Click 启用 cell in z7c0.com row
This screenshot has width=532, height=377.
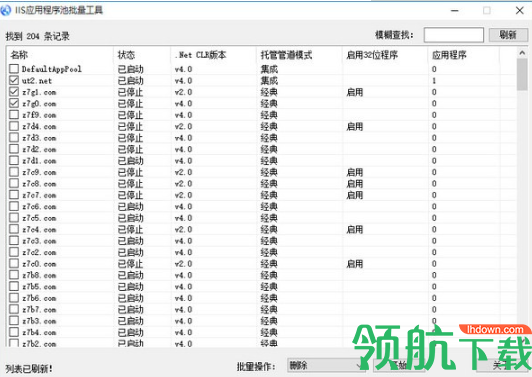[x=355, y=264]
